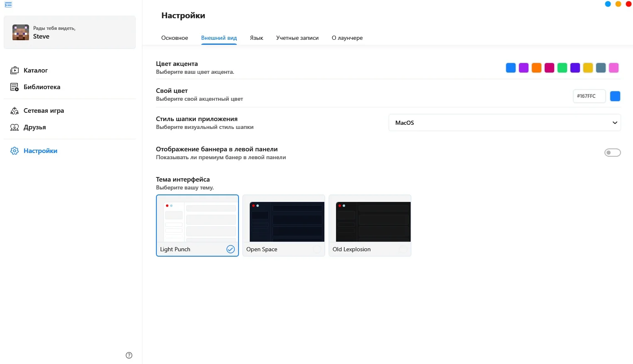Choose the green accent color swatch

pos(562,68)
